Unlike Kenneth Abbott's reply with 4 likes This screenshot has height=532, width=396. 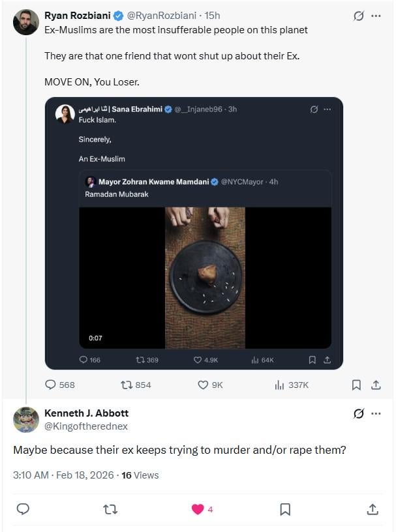click(198, 509)
